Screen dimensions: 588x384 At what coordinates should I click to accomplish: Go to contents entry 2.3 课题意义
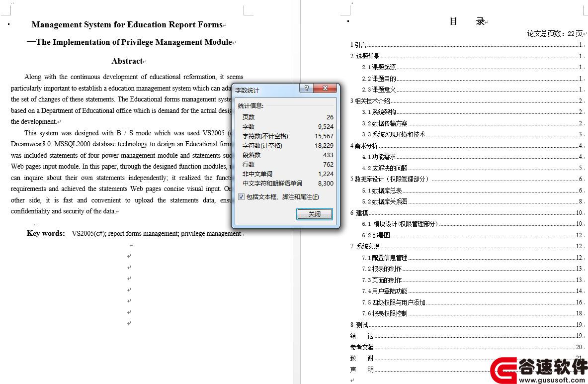click(x=472, y=90)
